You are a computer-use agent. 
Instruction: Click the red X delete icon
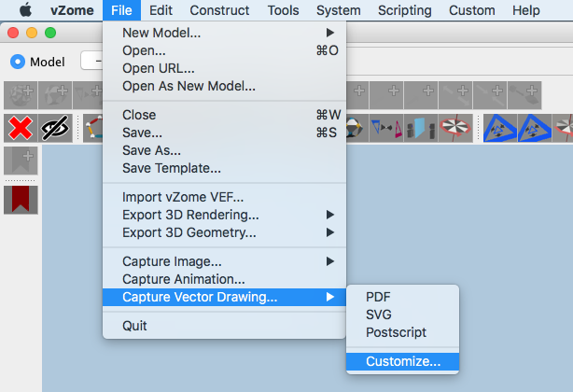pyautogui.click(x=19, y=129)
